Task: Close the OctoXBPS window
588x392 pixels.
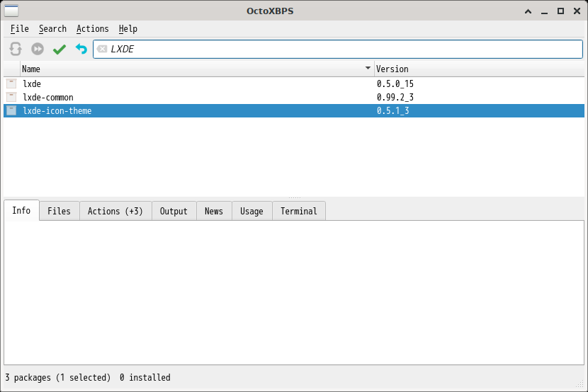Action: point(577,11)
